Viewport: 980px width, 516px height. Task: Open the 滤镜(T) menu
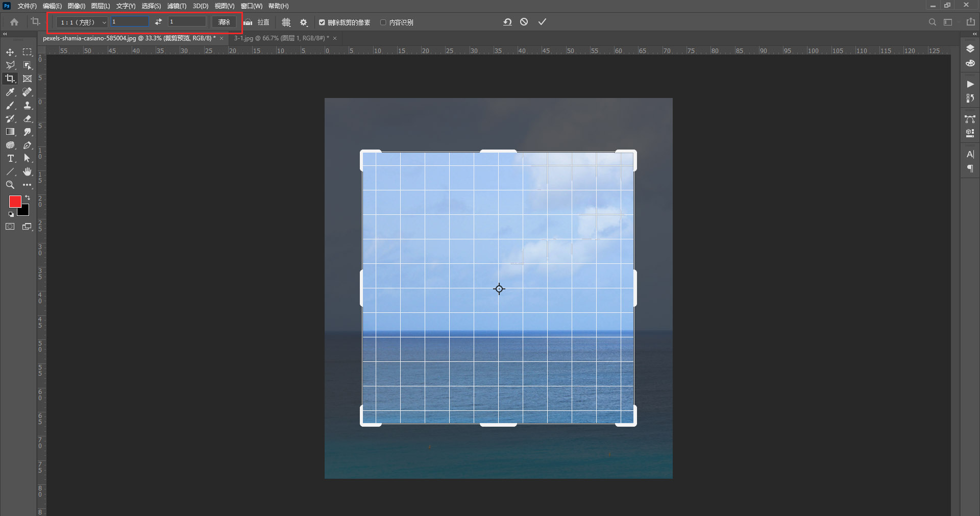[x=177, y=6]
